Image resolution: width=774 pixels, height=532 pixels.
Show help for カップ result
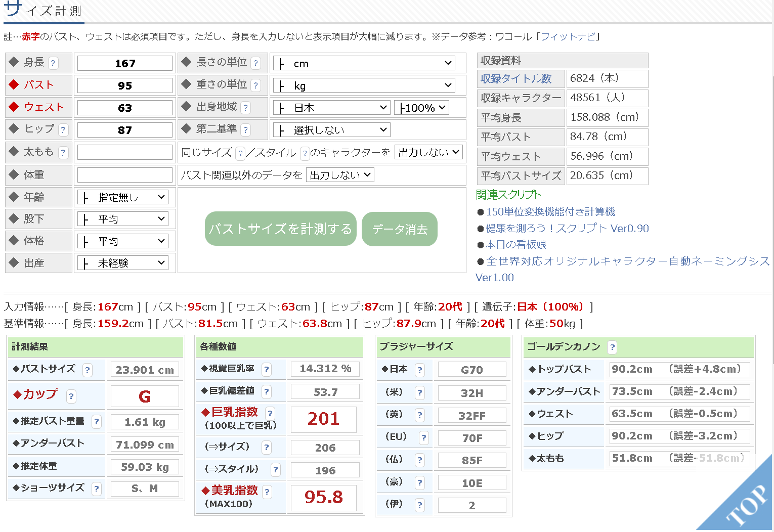71,396
